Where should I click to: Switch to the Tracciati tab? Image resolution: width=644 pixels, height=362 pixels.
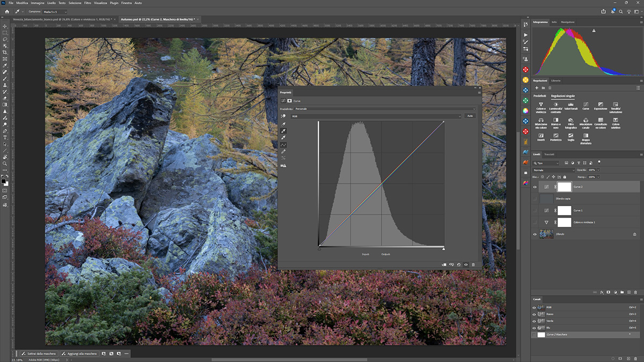549,154
